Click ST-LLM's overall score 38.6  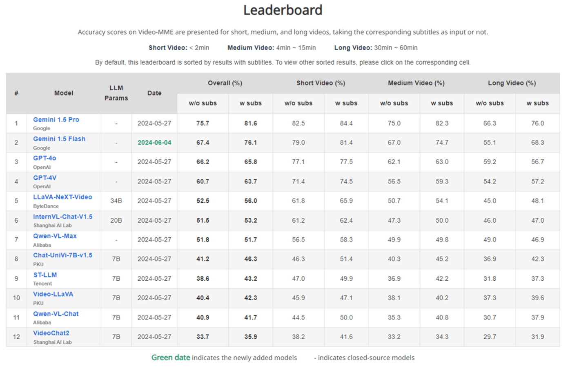click(x=203, y=279)
